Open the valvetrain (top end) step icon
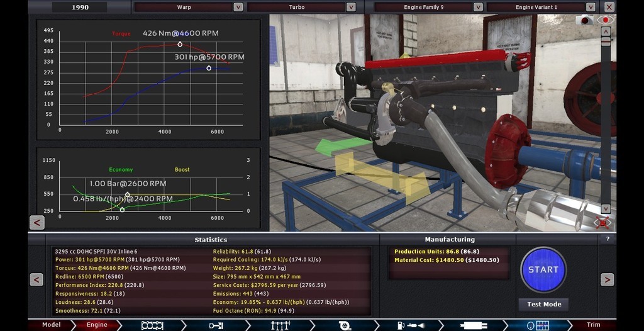The image size is (644, 331). coord(280,325)
